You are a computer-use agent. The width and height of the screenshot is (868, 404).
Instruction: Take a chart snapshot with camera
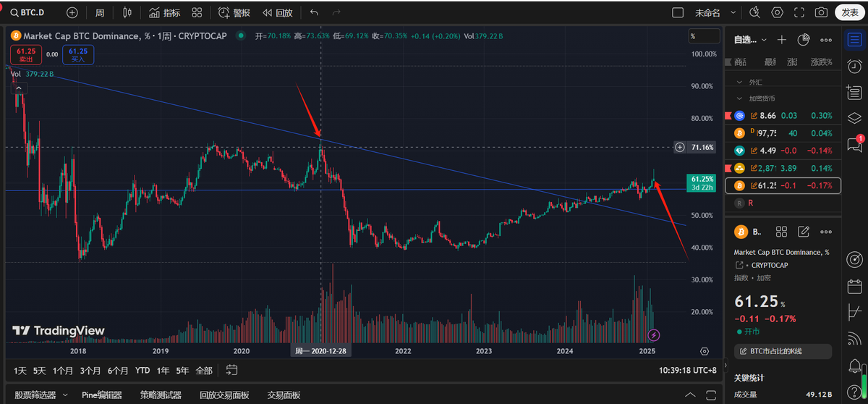[x=821, y=12]
